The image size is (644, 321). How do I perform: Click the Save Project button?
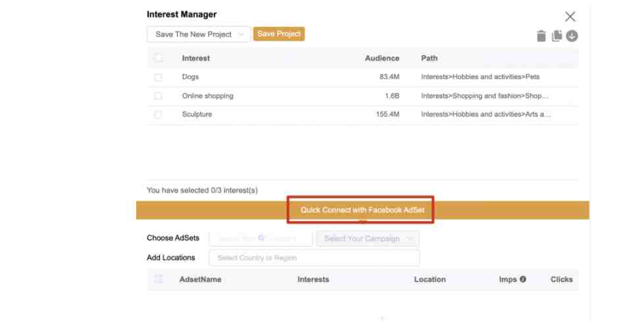[279, 34]
